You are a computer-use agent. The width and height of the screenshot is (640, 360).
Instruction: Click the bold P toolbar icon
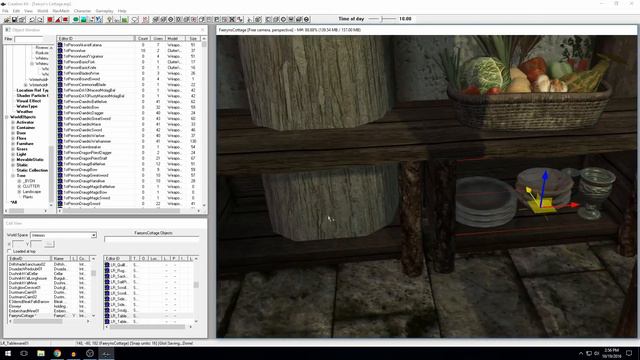(x=217, y=19)
